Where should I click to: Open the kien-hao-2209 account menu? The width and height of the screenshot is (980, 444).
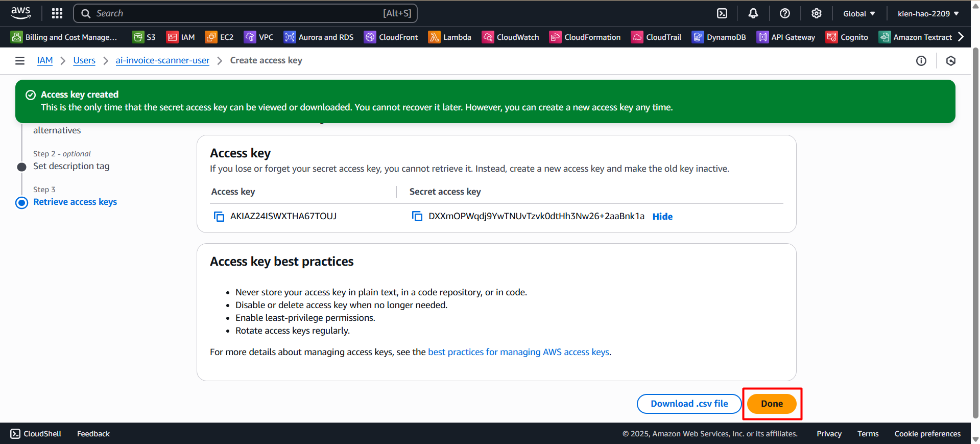pos(928,14)
